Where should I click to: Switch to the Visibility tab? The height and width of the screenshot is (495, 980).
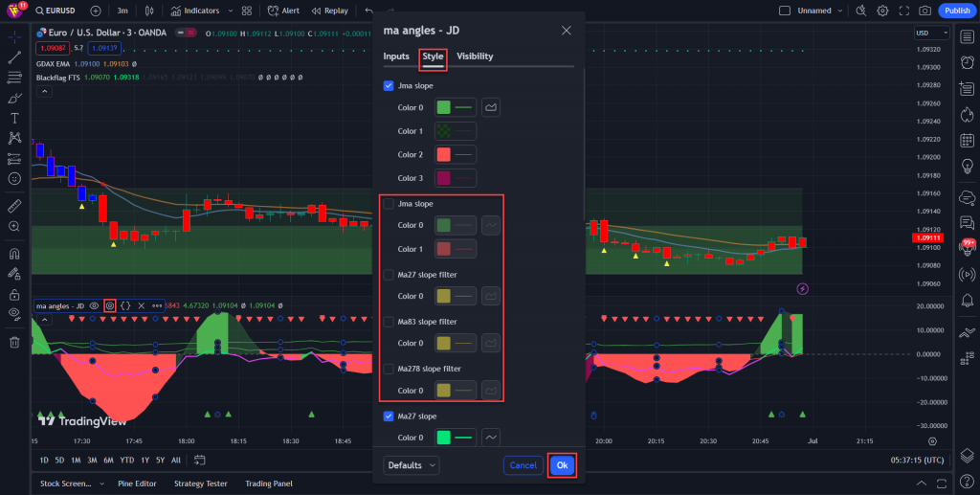click(475, 56)
